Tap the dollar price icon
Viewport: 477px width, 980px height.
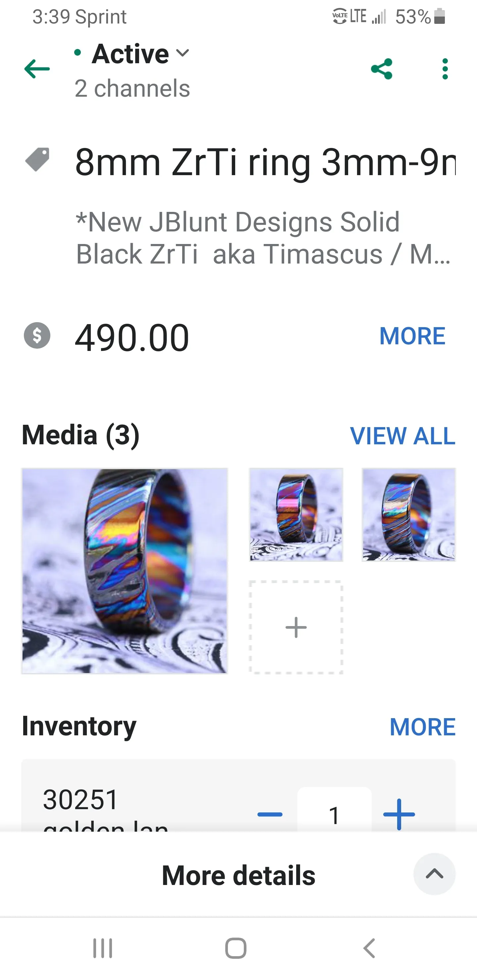pos(37,335)
